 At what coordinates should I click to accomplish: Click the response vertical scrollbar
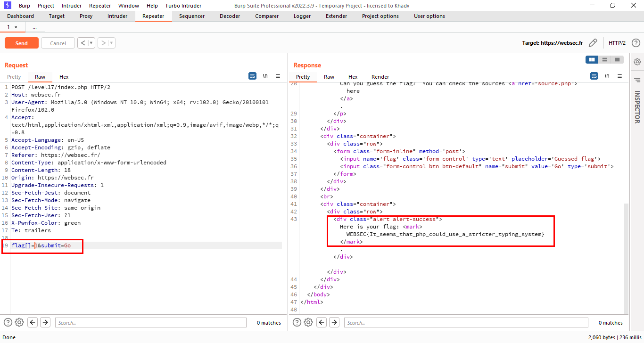(626, 258)
